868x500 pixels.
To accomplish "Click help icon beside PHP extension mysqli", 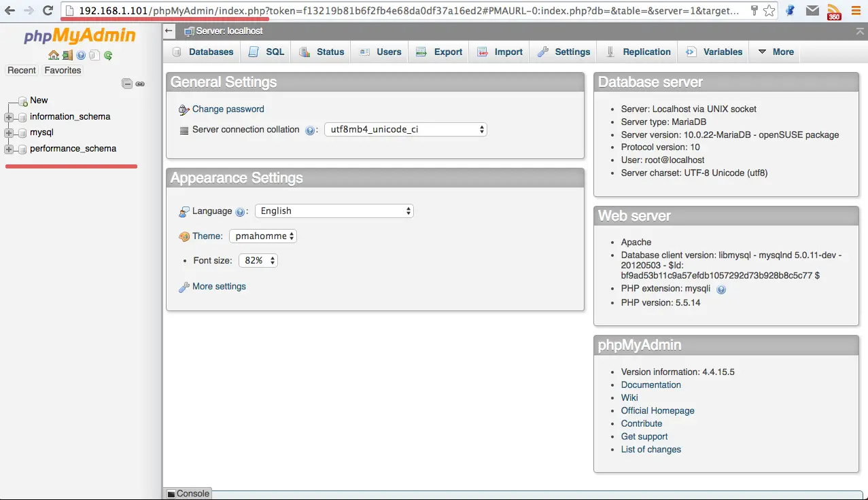I will [x=721, y=289].
